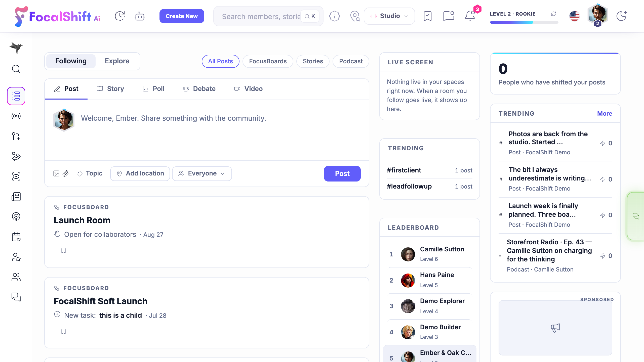Select the Video composer tab
644x362 pixels.
tap(248, 89)
